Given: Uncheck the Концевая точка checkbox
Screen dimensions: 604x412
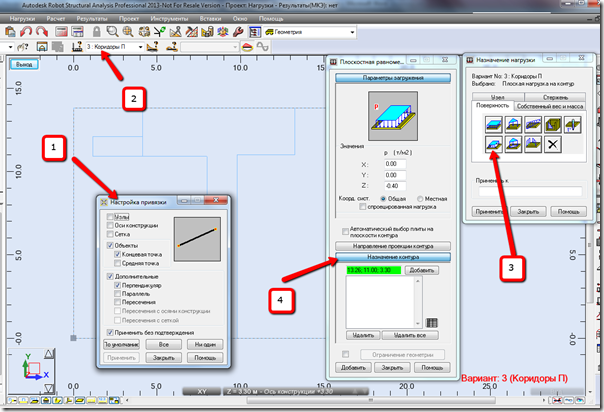Looking at the screenshot, I should (x=117, y=254).
